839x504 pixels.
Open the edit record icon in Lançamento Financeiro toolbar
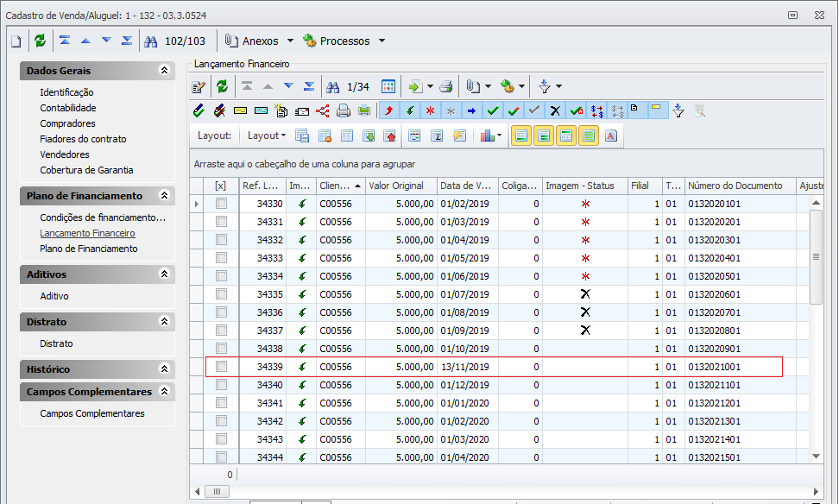[x=199, y=86]
